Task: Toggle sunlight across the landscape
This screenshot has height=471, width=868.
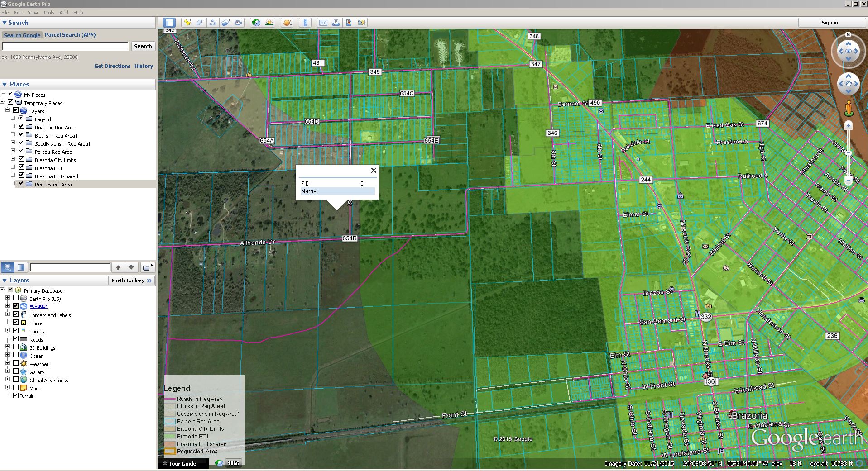Action: point(270,22)
